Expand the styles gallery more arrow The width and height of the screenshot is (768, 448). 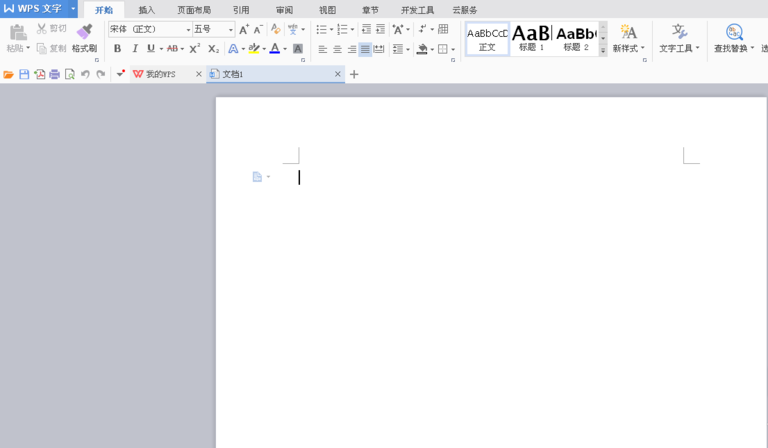[603, 50]
